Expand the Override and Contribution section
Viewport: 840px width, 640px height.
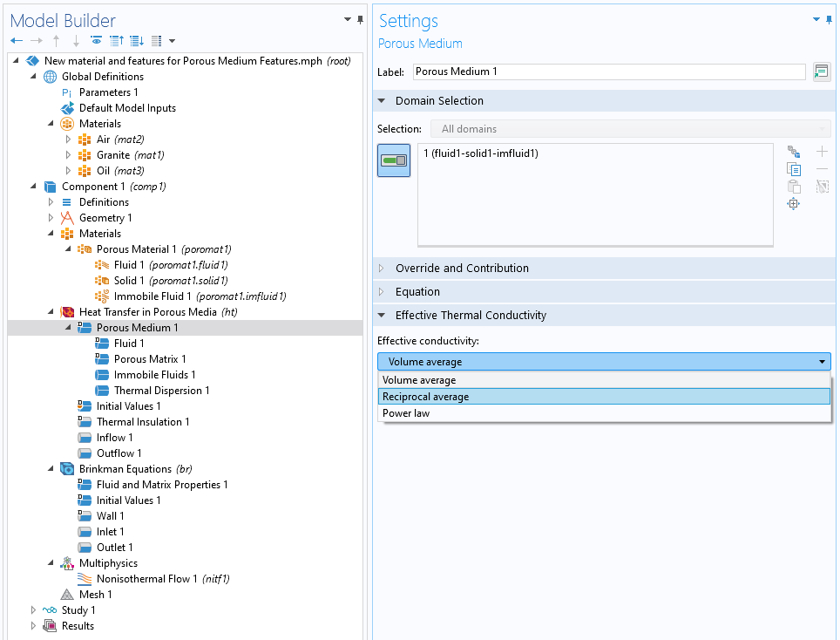382,269
